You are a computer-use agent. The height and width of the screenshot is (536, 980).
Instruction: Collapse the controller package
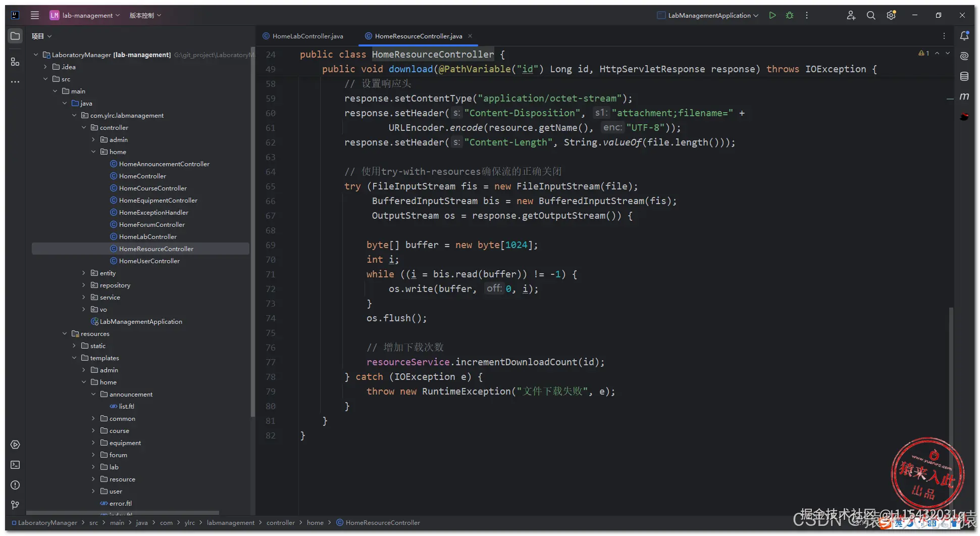point(84,127)
